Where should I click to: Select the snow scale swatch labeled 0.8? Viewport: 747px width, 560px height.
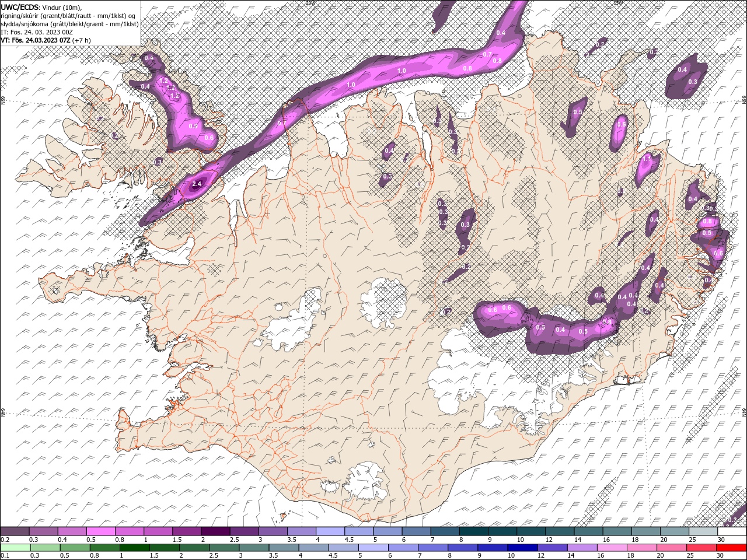[x=130, y=531]
